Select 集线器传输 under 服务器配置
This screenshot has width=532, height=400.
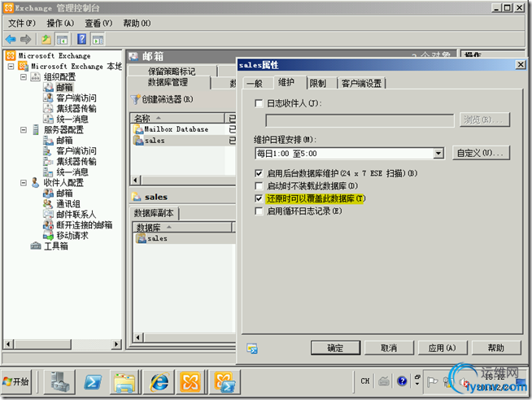(x=76, y=161)
